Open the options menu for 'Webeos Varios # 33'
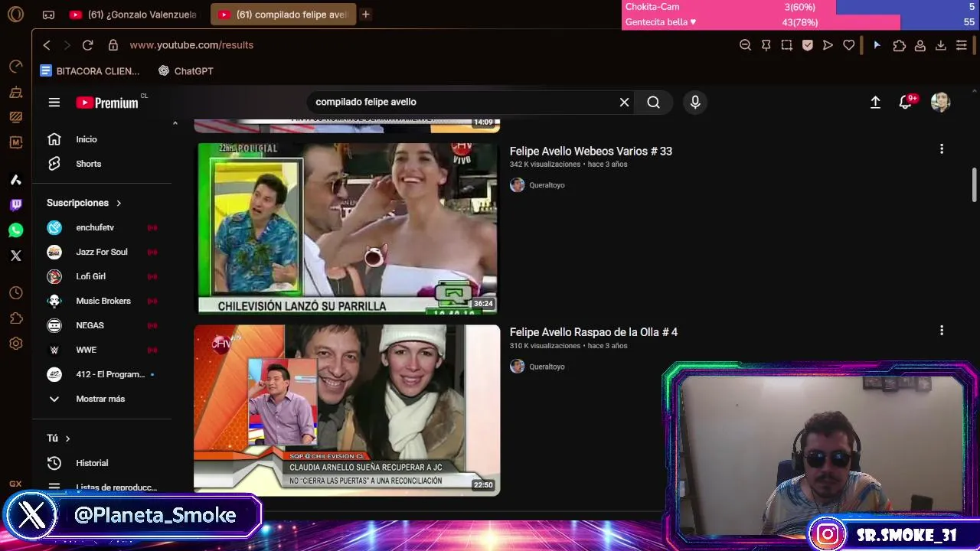Image resolution: width=980 pixels, height=551 pixels. coord(942,149)
